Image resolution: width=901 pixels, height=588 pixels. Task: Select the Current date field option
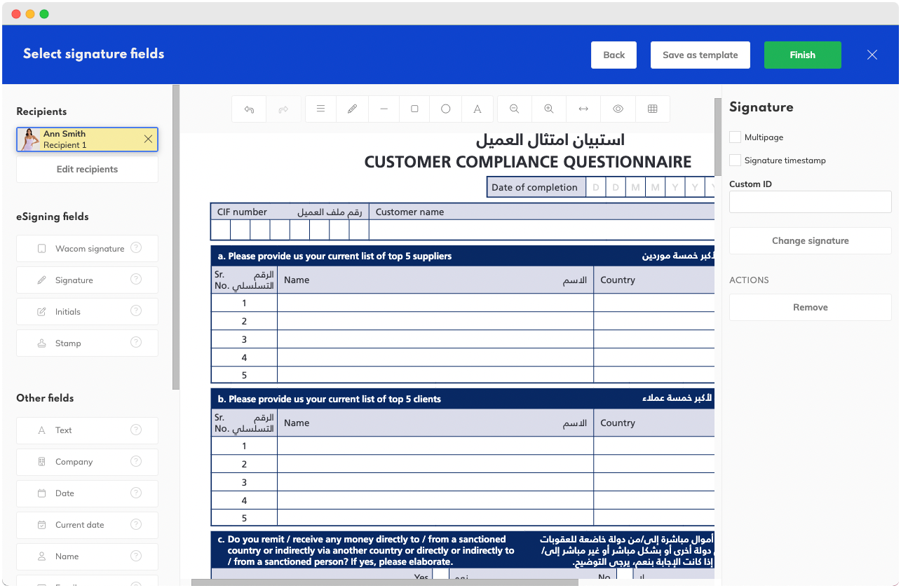tap(80, 525)
